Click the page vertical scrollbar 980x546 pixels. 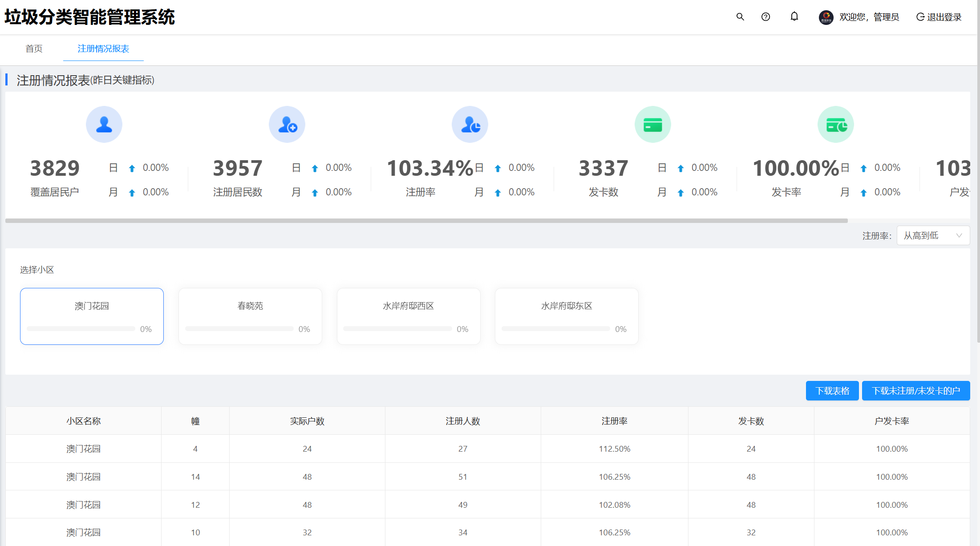[978, 171]
